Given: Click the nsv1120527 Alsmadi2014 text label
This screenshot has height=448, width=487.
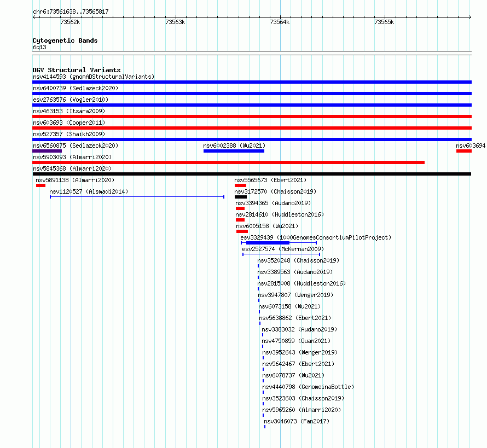Looking at the screenshot, I should click(89, 191).
